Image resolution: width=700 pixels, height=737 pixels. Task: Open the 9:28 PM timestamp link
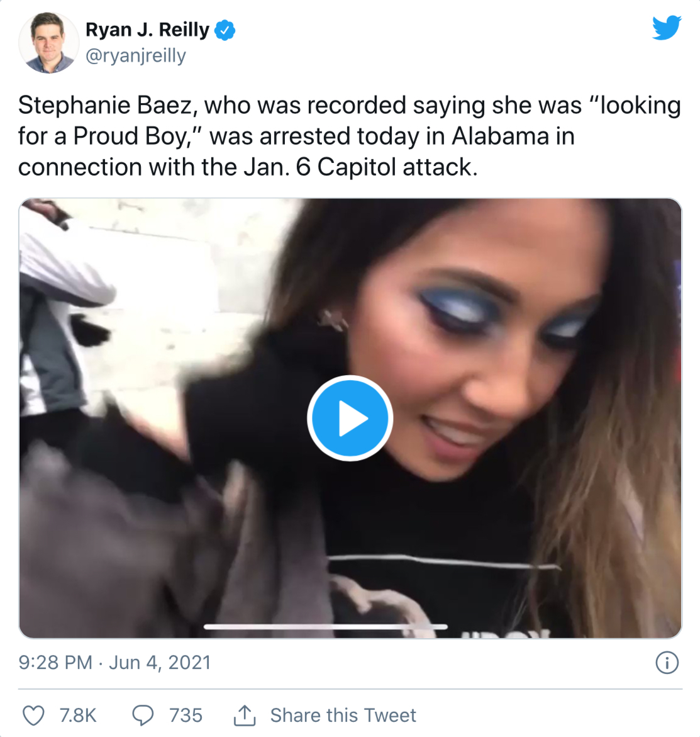point(55,663)
